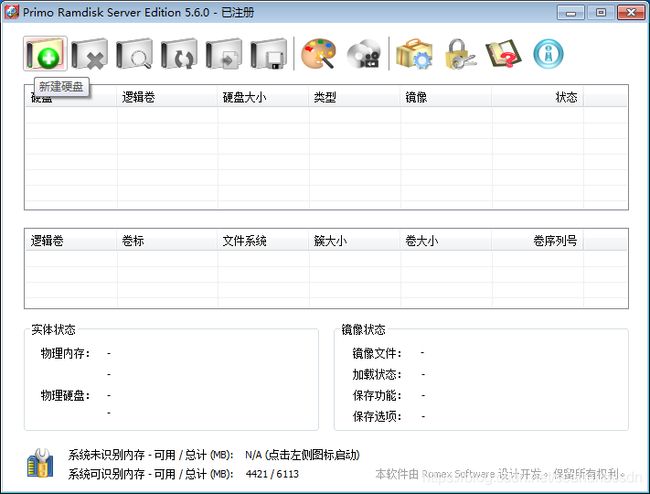The height and width of the screenshot is (494, 650).
Task: Click the 镜像文件 label
Action: [x=377, y=354]
